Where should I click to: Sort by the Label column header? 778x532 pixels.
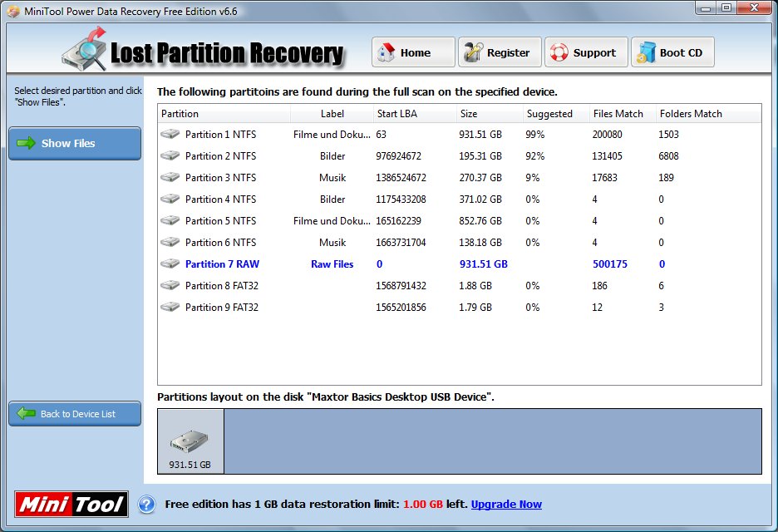(x=332, y=114)
